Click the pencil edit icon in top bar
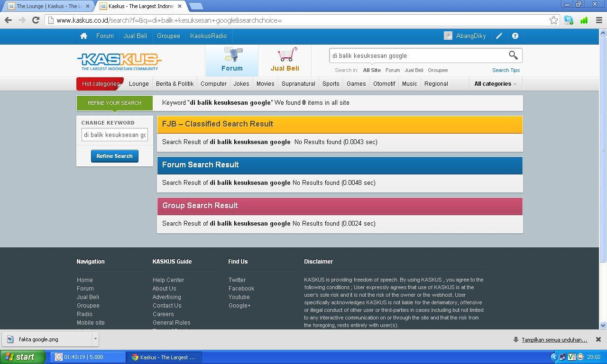This screenshot has width=607, height=364. [x=499, y=36]
